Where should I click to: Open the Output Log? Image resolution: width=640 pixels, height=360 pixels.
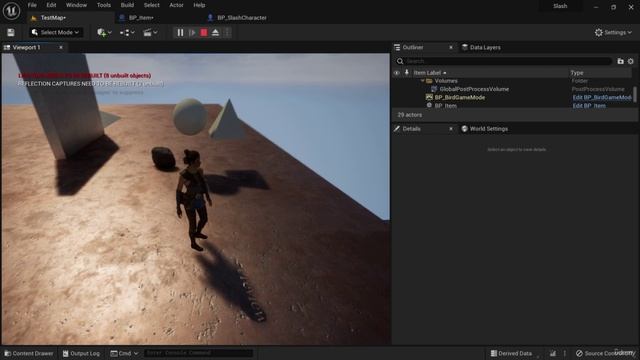tap(81, 353)
